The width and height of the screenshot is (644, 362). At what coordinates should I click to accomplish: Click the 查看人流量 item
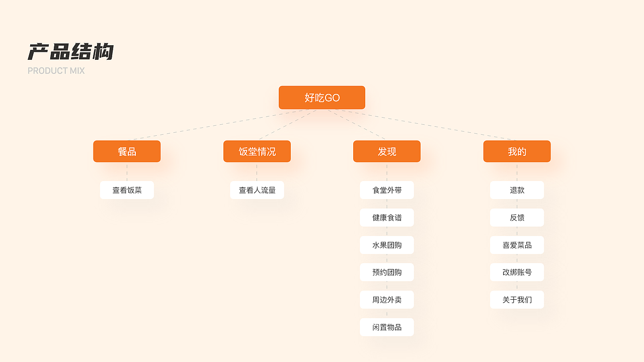(x=257, y=190)
